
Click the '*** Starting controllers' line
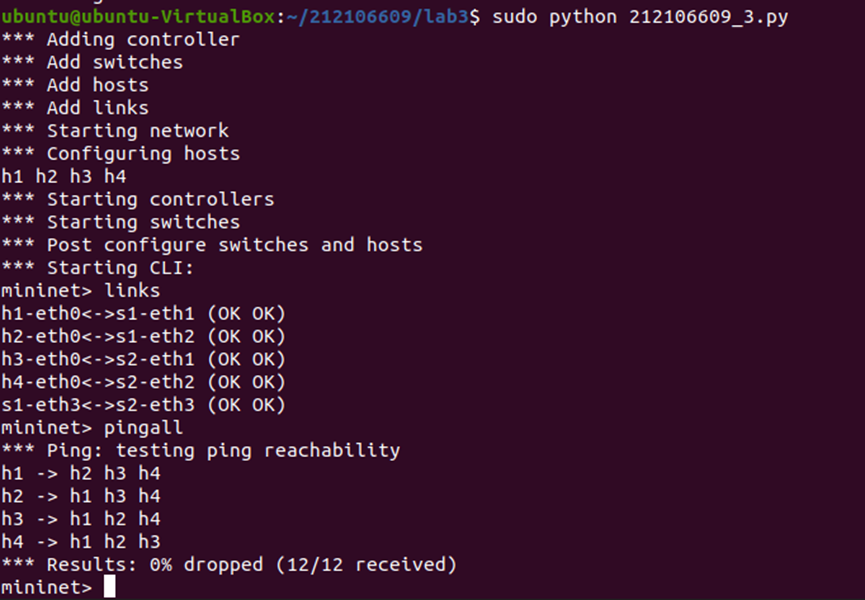138,199
